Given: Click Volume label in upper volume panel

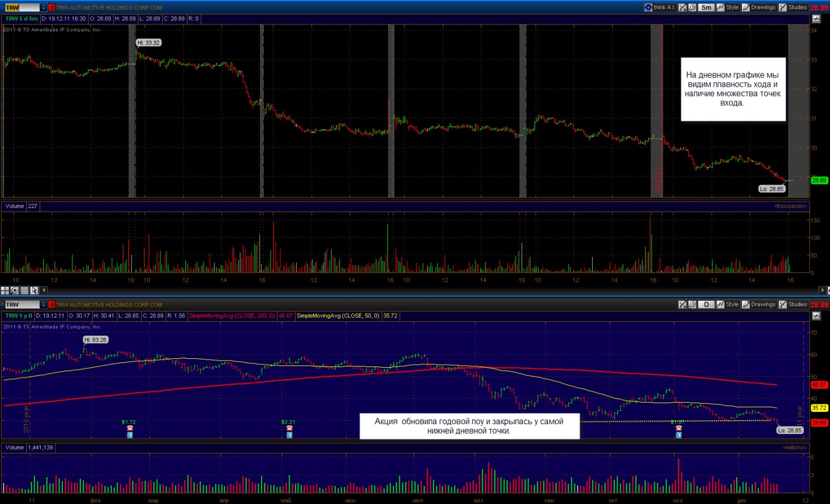Looking at the screenshot, I should (15, 206).
